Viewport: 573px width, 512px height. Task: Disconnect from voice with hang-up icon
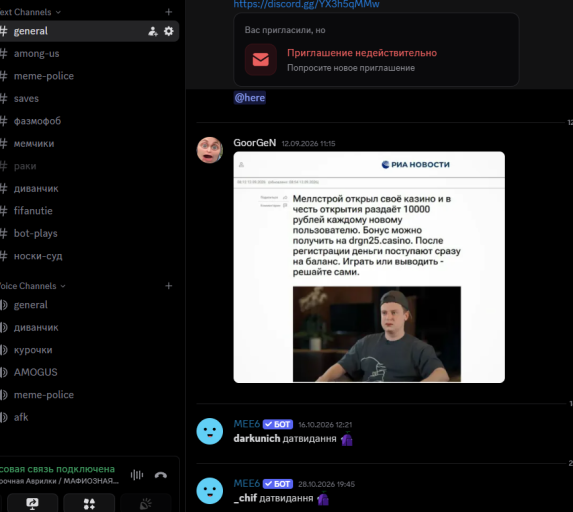click(161, 475)
